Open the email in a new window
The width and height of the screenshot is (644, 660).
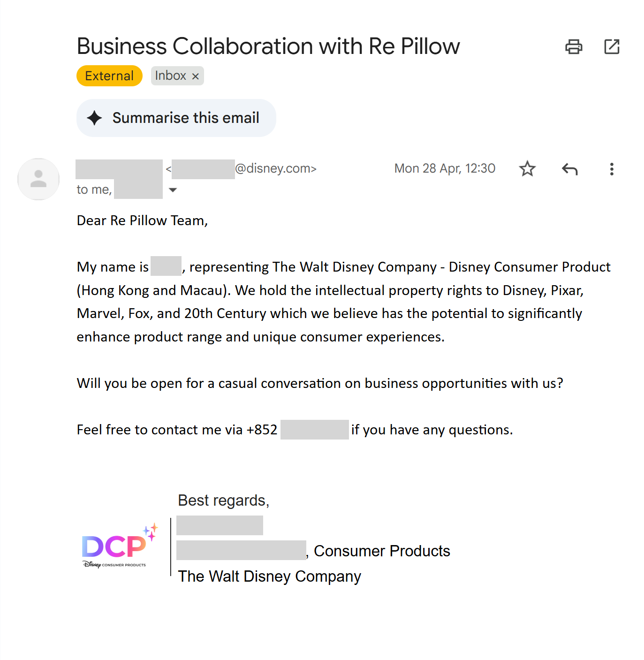click(x=612, y=47)
